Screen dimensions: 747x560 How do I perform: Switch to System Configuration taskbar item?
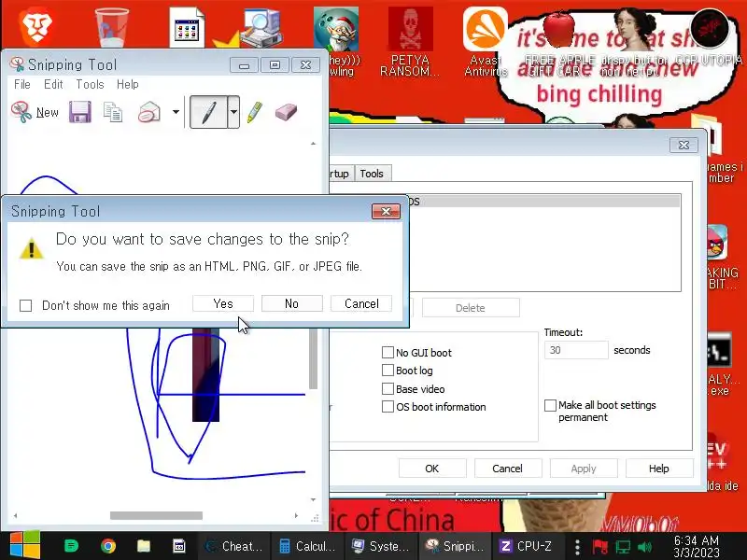(x=380, y=546)
